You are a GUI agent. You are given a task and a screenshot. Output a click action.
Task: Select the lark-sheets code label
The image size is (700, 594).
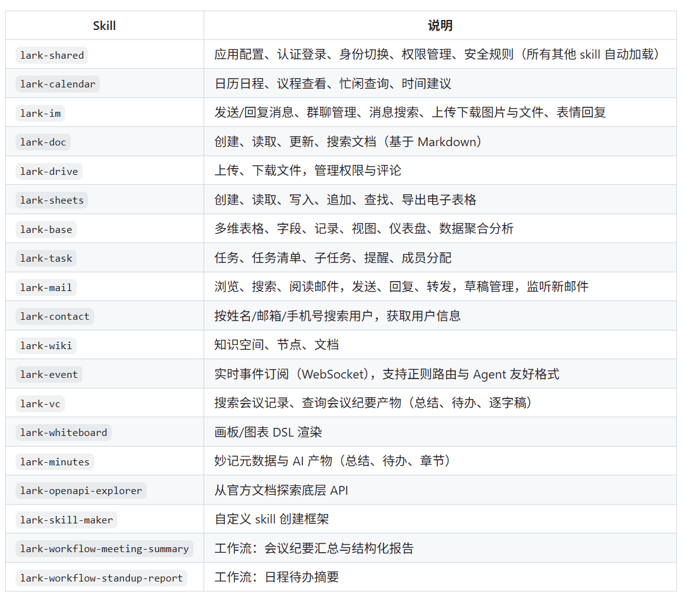click(x=52, y=200)
